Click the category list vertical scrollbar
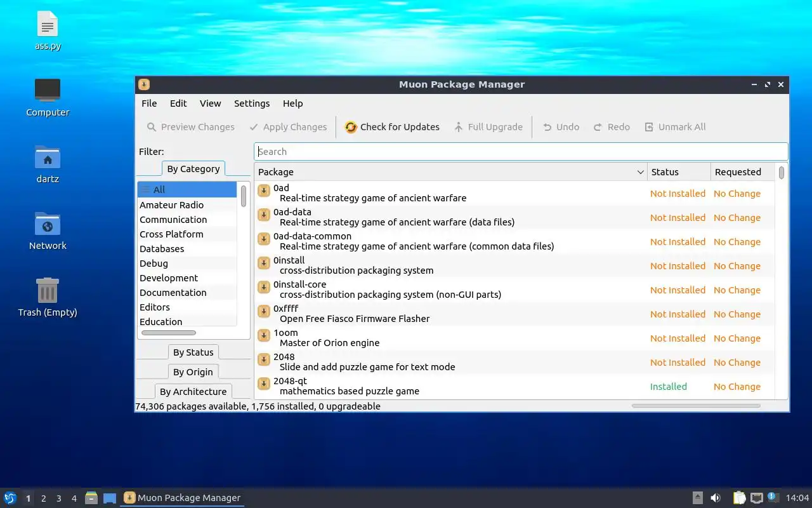The height and width of the screenshot is (508, 812). click(x=244, y=196)
